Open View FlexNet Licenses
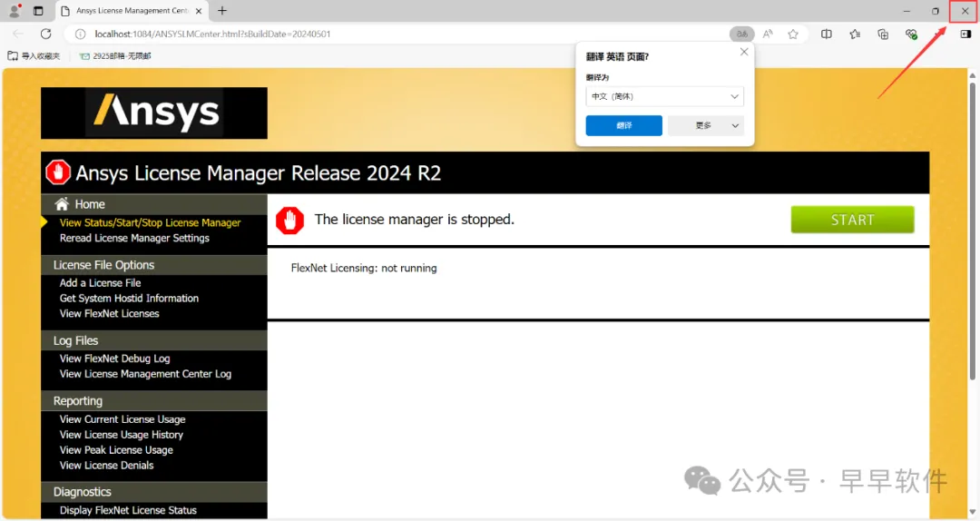Screen dimensions: 980x521 [x=110, y=313]
